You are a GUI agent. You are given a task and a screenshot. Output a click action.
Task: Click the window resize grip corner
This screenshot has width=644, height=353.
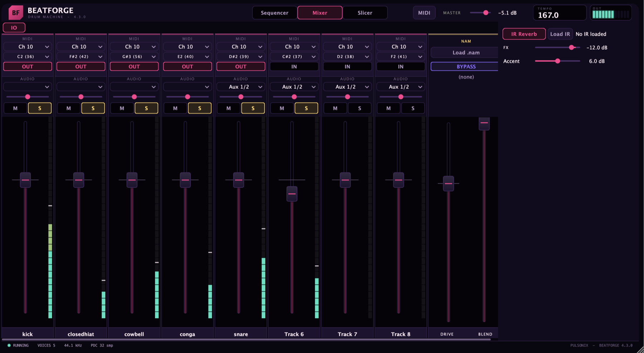coord(640,349)
